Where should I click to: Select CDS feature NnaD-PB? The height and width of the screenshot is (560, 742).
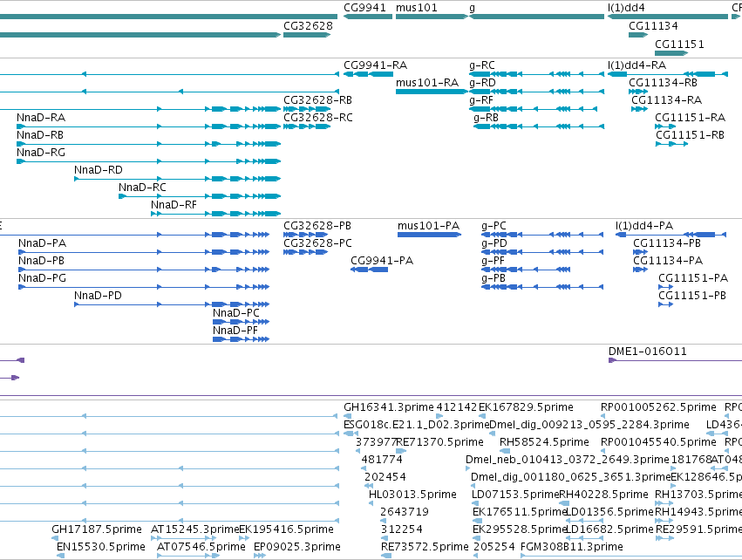coord(41,261)
